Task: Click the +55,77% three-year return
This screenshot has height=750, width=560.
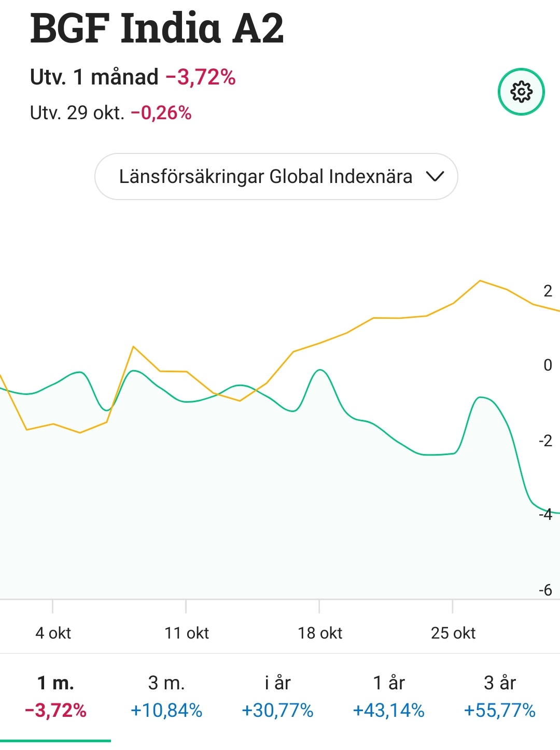Action: [500, 710]
